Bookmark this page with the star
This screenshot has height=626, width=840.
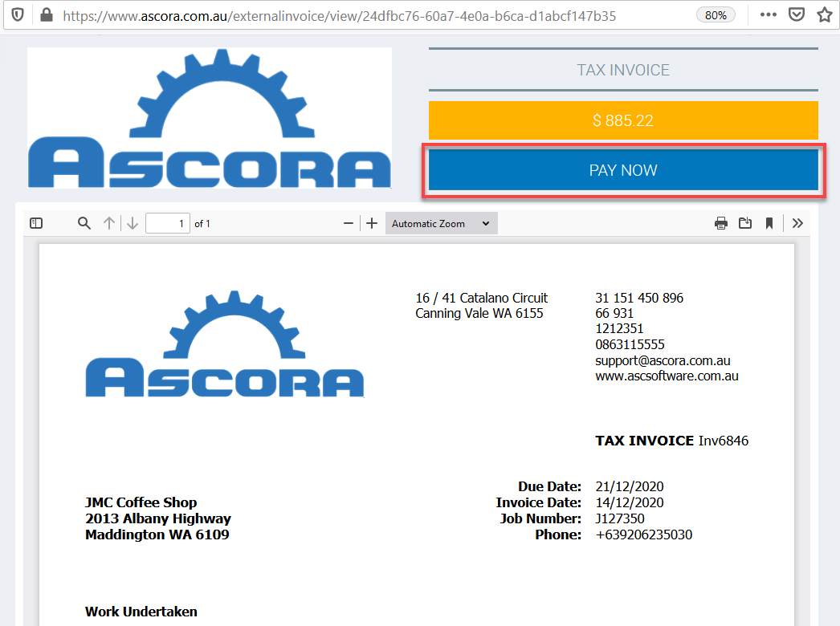tap(824, 14)
